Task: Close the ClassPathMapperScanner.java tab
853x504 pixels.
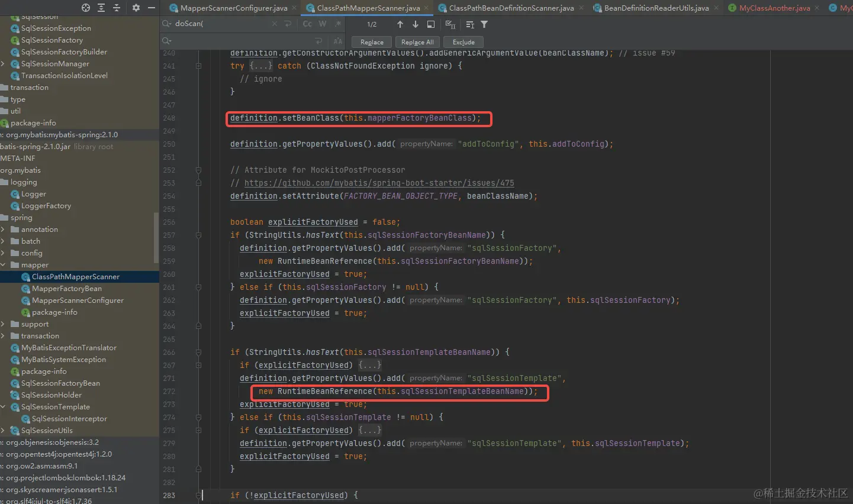Action: pos(427,8)
